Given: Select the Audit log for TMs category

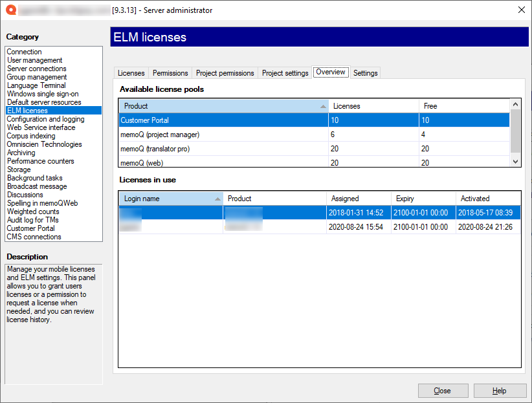Looking at the screenshot, I should (32, 219).
